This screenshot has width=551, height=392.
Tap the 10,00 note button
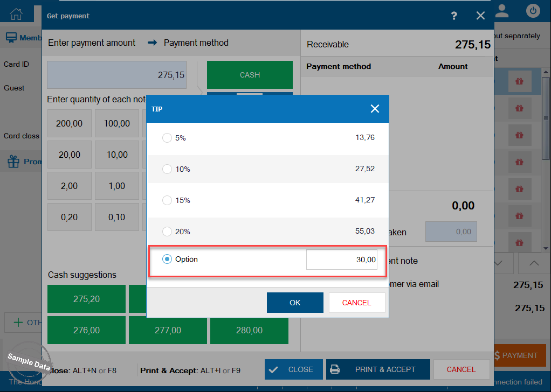pyautogui.click(x=116, y=155)
